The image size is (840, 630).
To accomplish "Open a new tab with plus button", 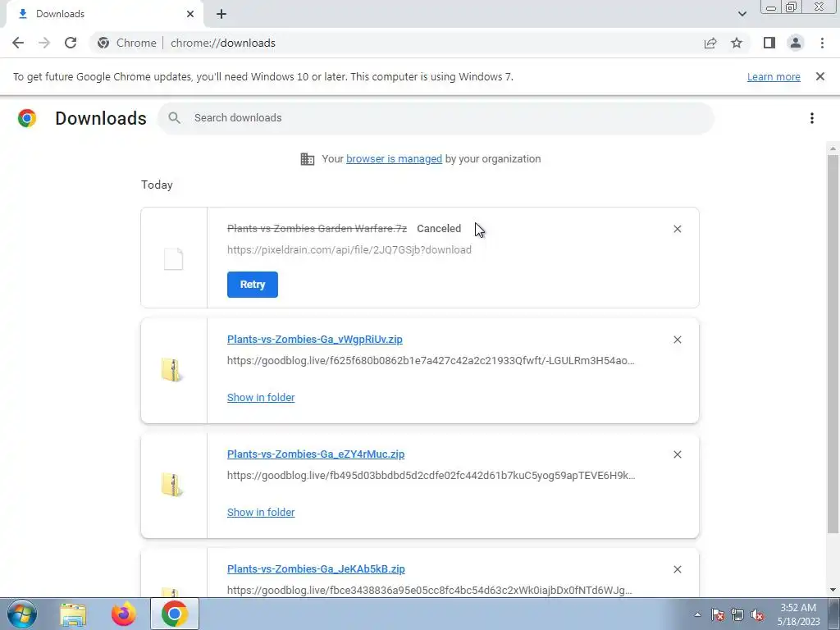I will pos(221,14).
